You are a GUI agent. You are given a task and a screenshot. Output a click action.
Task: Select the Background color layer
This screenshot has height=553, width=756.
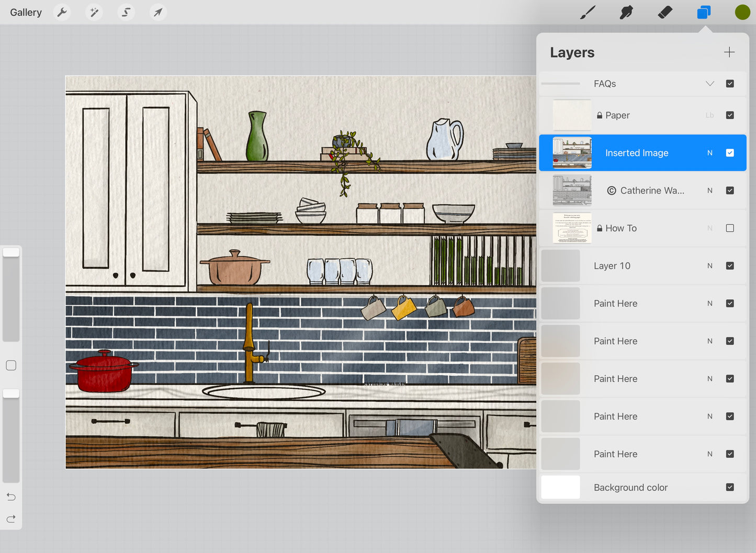pos(630,487)
